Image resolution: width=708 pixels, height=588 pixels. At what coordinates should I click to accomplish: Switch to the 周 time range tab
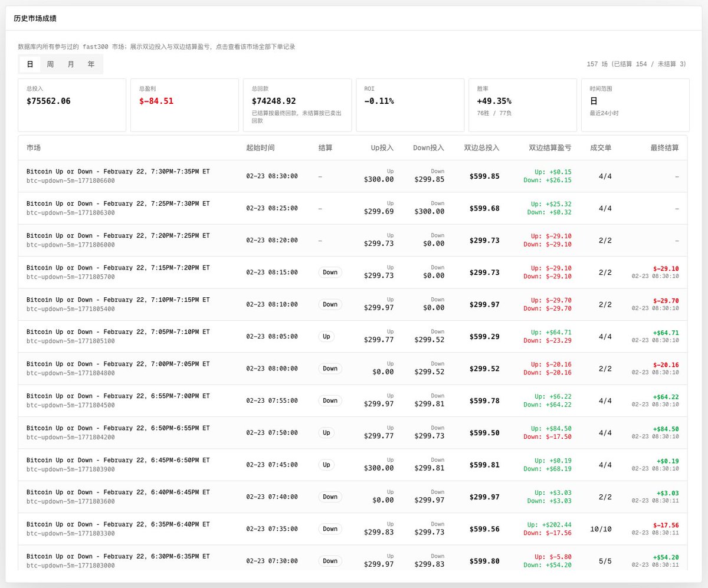(x=50, y=64)
